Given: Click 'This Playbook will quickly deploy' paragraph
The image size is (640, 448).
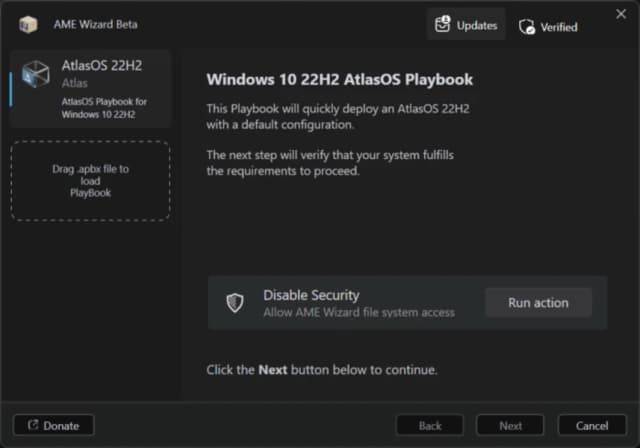Looking at the screenshot, I should pyautogui.click(x=338, y=117).
